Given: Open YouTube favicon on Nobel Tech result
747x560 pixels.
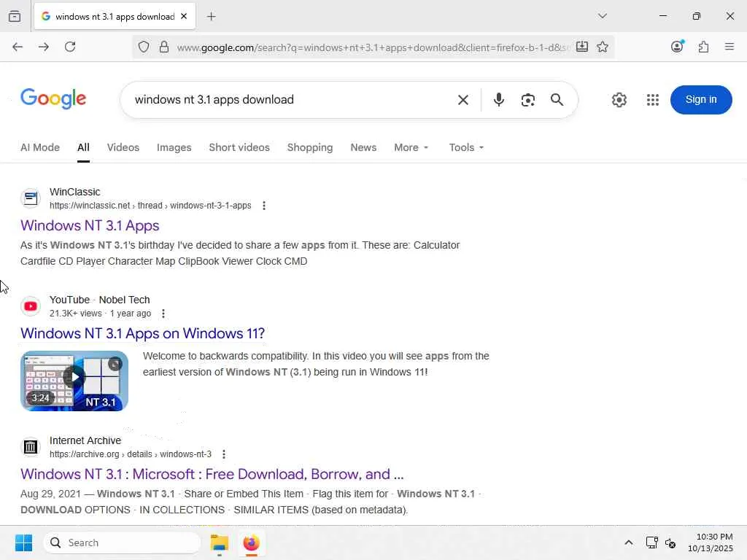Looking at the screenshot, I should click(x=31, y=306).
